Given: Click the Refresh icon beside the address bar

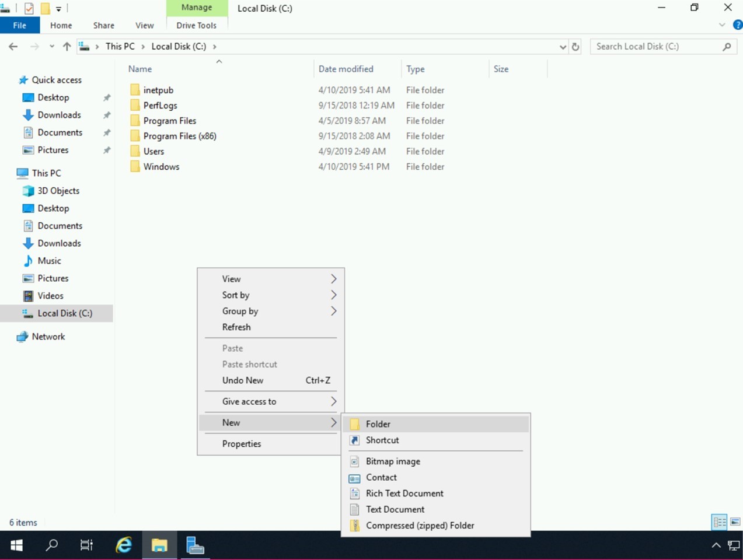Looking at the screenshot, I should coord(575,47).
